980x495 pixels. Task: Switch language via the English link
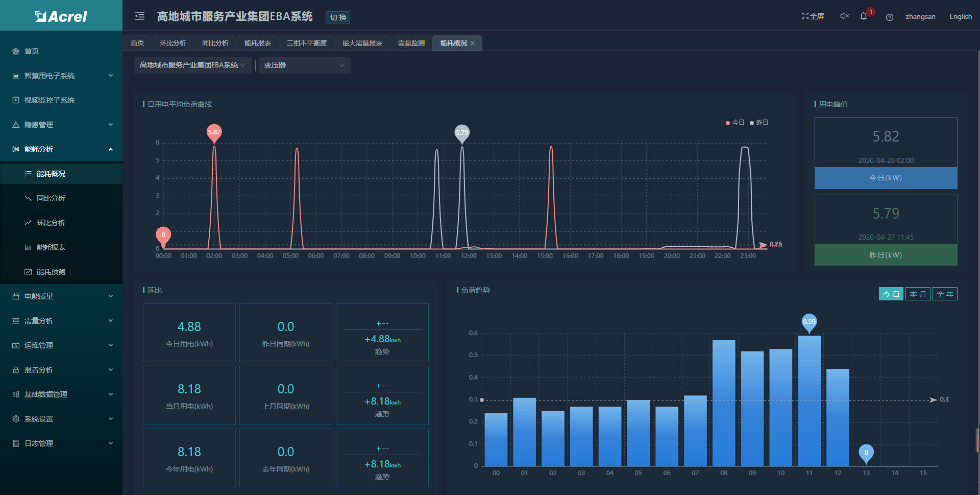960,16
